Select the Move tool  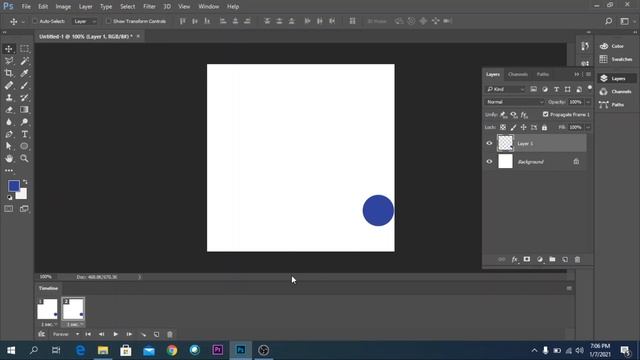[9, 49]
